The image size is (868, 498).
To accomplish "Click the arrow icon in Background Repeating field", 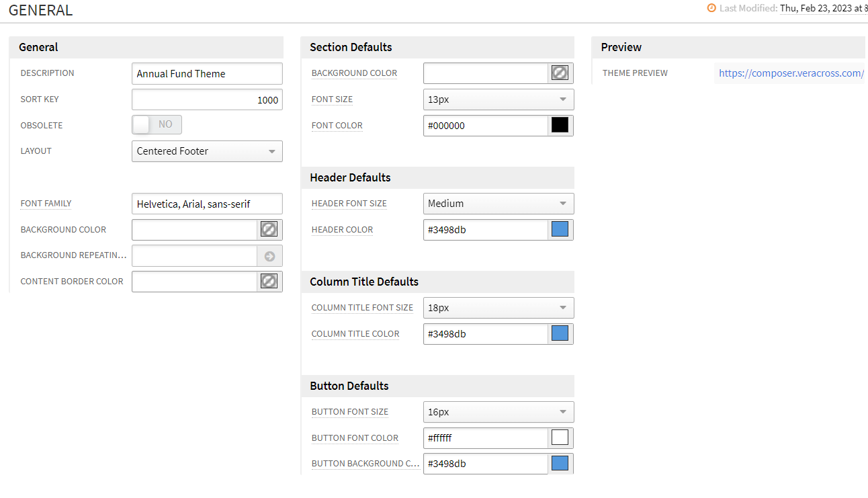I will point(269,255).
